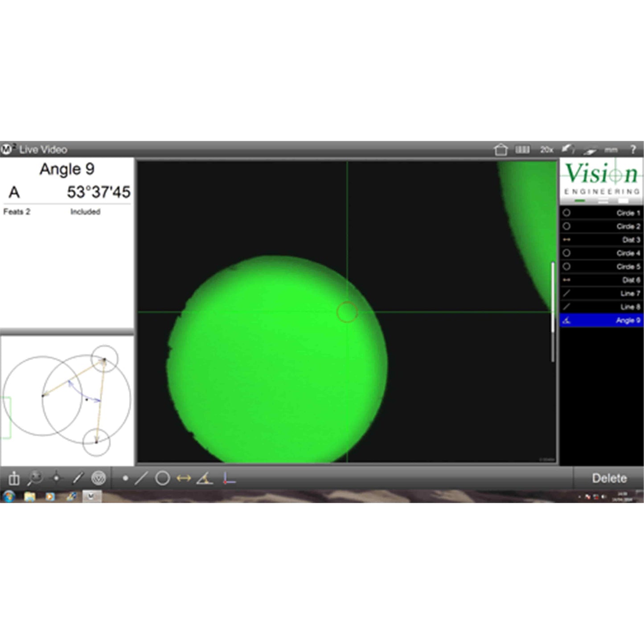Select Circle 5 in feature list
Image resolution: width=644 pixels, height=644 pixels.
pos(602,267)
